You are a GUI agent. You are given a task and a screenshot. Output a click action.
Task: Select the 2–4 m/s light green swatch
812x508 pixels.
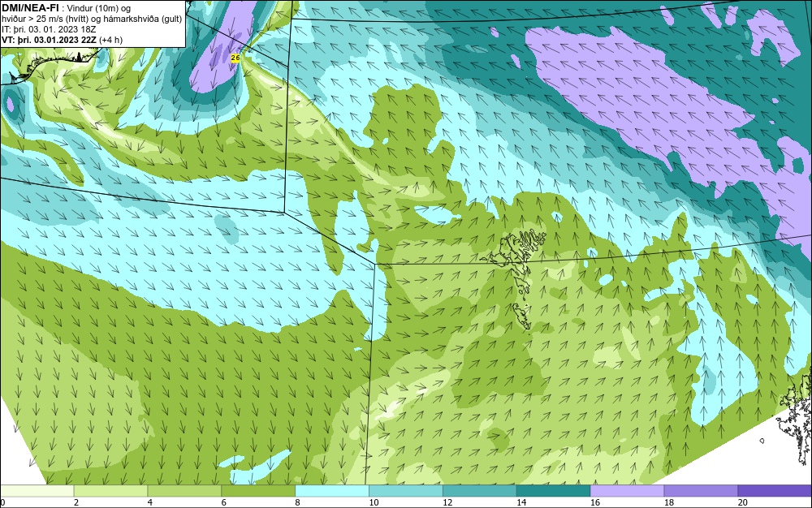click(110, 491)
